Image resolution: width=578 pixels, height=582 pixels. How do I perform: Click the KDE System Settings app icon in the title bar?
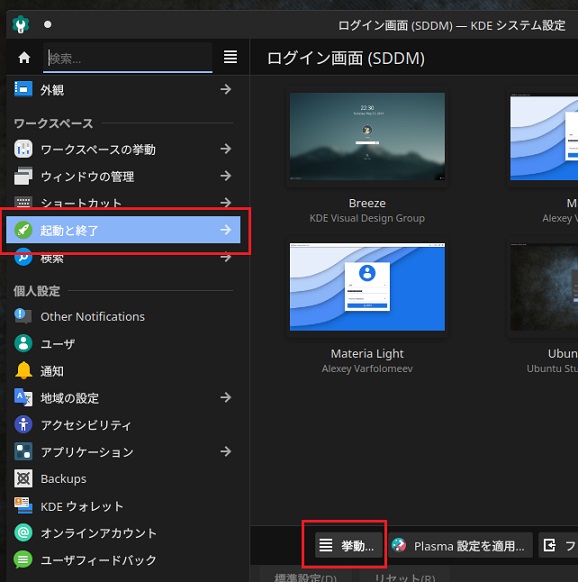21,24
